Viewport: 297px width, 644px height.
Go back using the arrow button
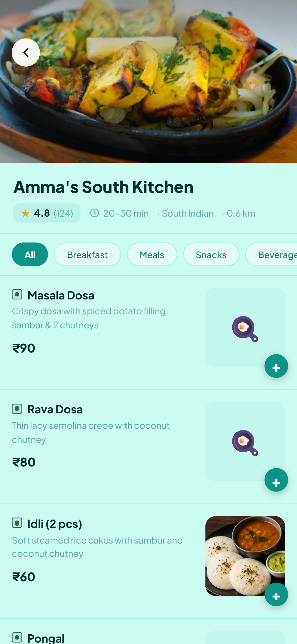tap(26, 53)
